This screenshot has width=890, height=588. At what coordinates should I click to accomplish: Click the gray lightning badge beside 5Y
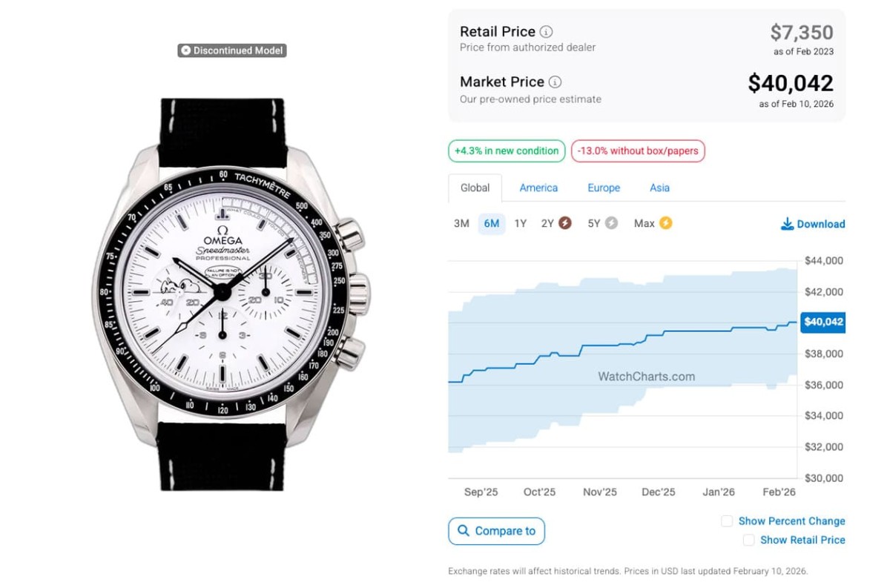coord(611,223)
